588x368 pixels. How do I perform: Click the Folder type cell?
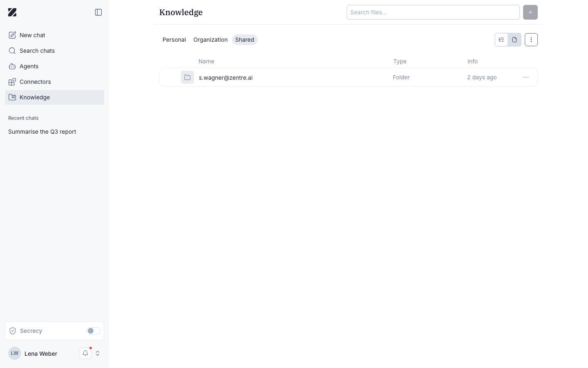tap(401, 77)
